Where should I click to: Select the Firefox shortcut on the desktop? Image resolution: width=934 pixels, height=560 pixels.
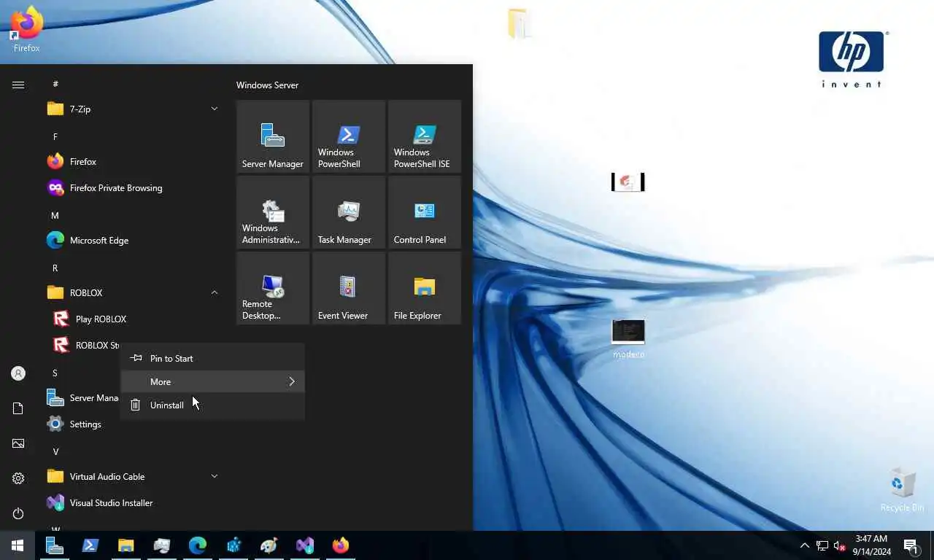pyautogui.click(x=26, y=29)
